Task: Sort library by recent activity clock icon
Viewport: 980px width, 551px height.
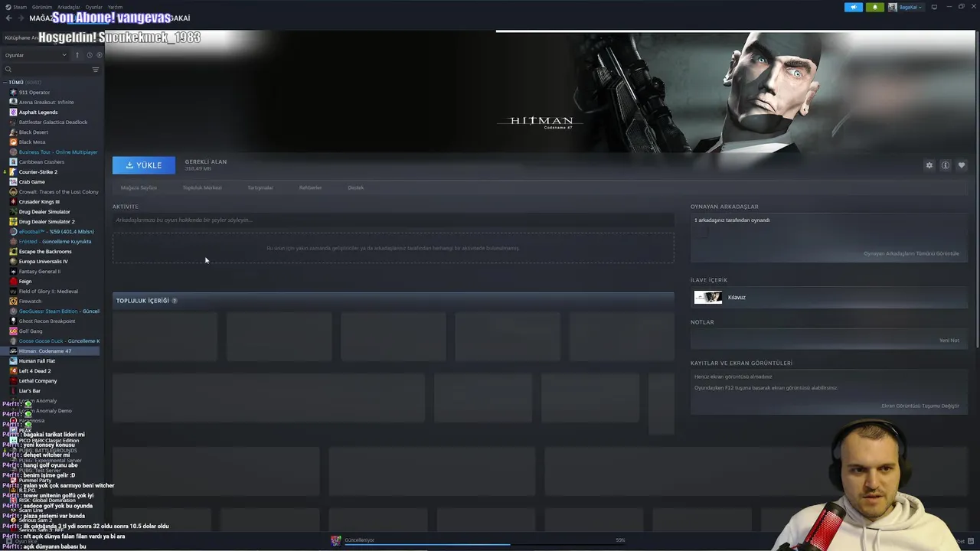Action: point(90,55)
